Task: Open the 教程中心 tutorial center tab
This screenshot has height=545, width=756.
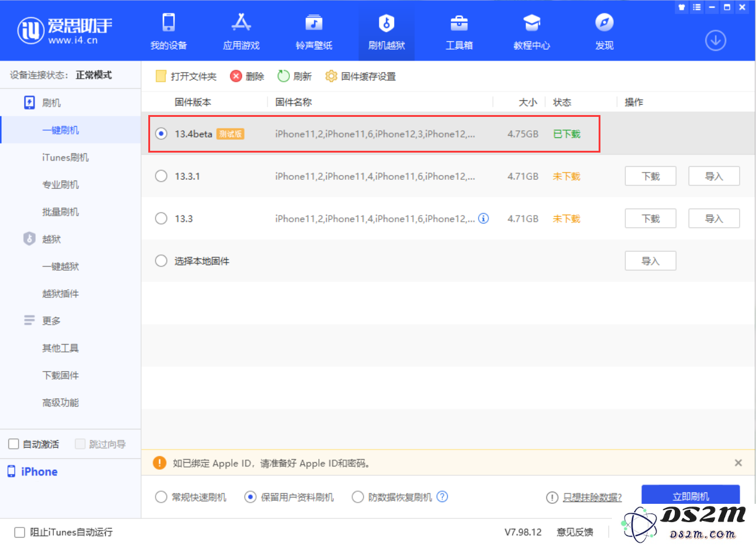Action: coord(531,31)
